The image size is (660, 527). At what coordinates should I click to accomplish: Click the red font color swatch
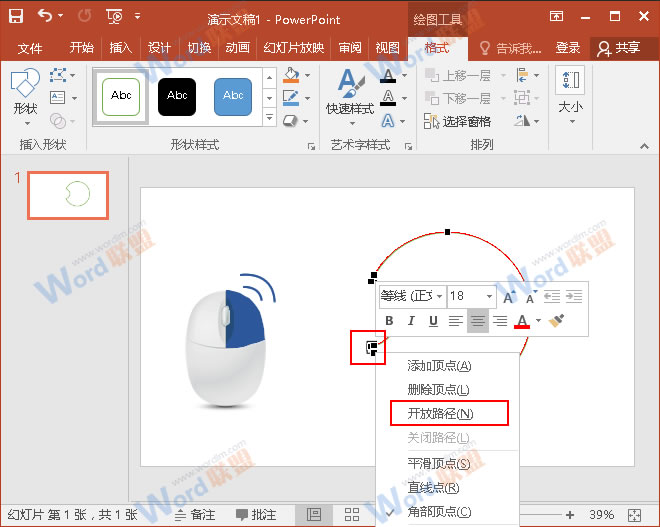pos(521,321)
